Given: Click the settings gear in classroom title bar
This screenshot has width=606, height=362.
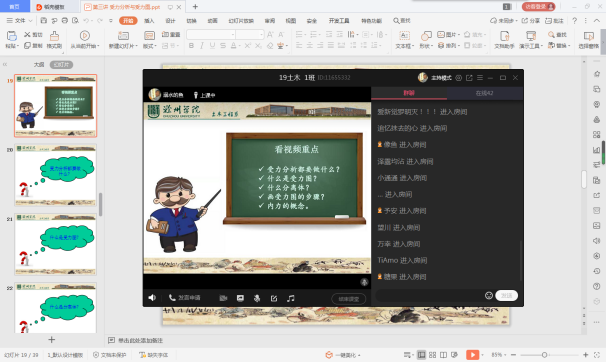Looking at the screenshot, I should [459, 78].
